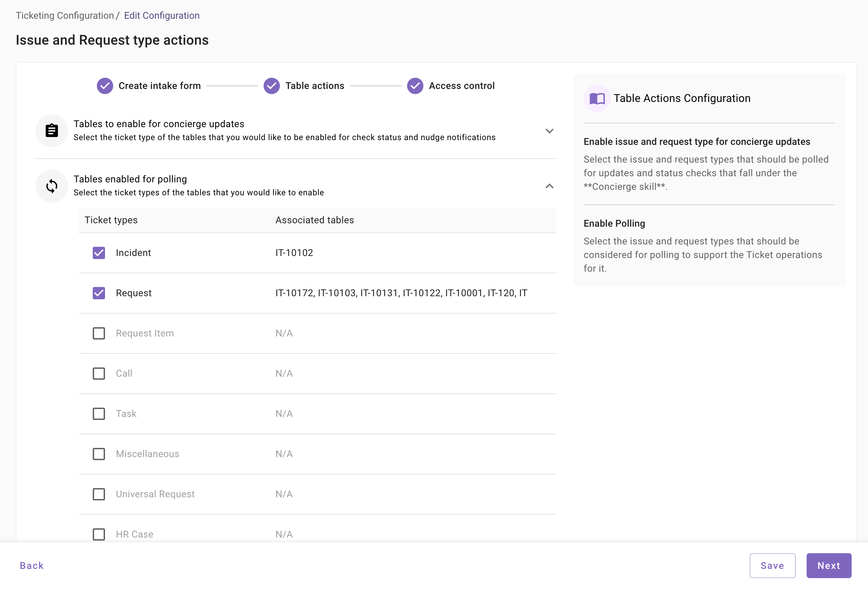
Task: Click the Edit Configuration breadcrumb link
Action: 162,16
